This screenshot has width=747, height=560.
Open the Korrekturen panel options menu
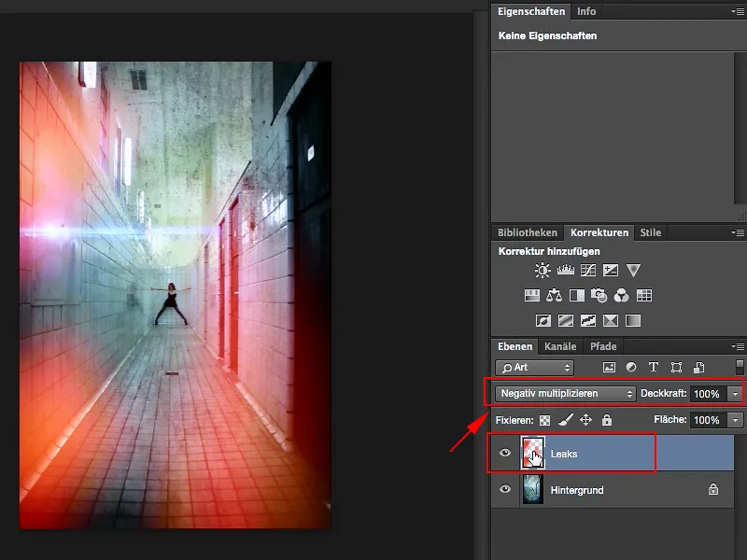(x=738, y=232)
